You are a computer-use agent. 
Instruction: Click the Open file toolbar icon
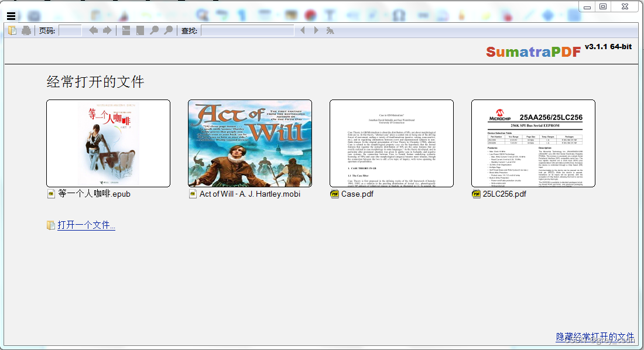coord(12,30)
